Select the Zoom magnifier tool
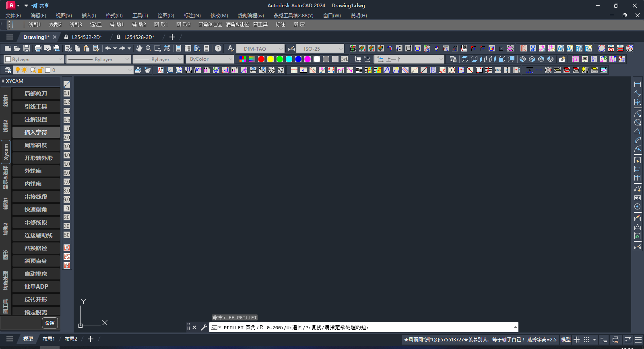Image resolution: width=644 pixels, height=349 pixels. tap(149, 48)
